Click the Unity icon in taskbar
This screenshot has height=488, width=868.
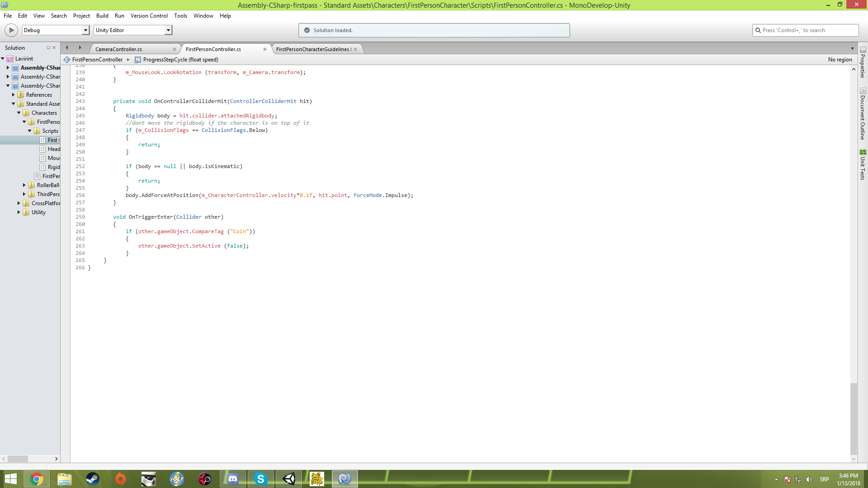point(289,479)
